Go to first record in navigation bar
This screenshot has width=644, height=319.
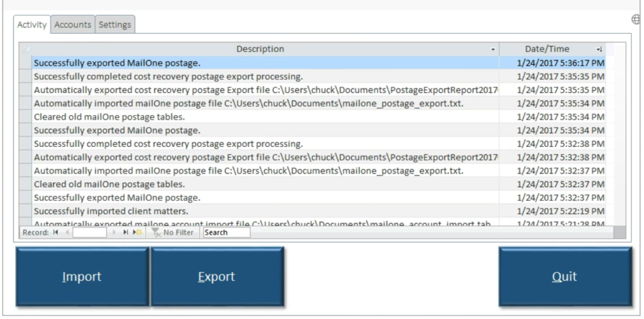pos(55,232)
